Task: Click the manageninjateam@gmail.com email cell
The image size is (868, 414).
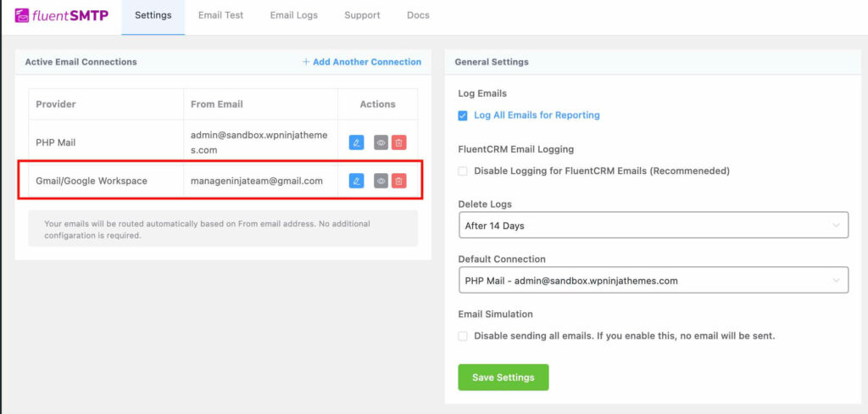Action: (261, 181)
